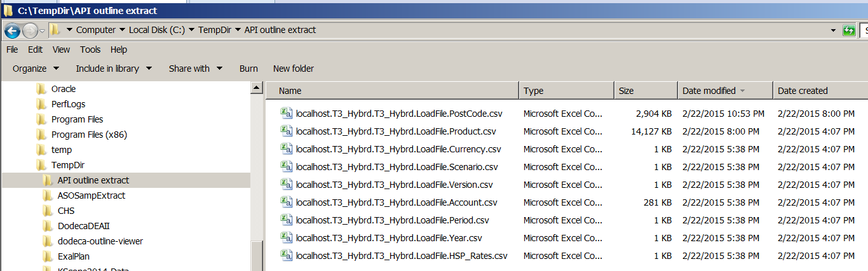Select the Oracle folder icon in tree
The height and width of the screenshot is (271, 868).
coord(42,89)
